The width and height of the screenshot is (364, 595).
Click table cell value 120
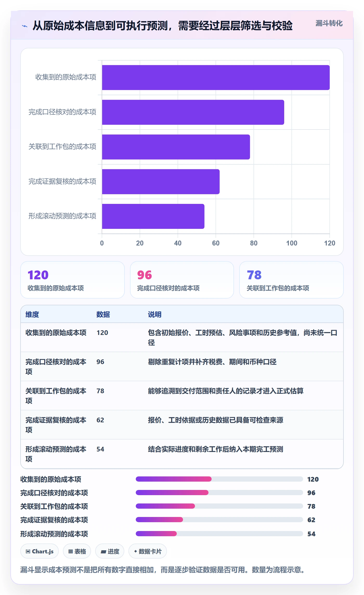(x=102, y=333)
